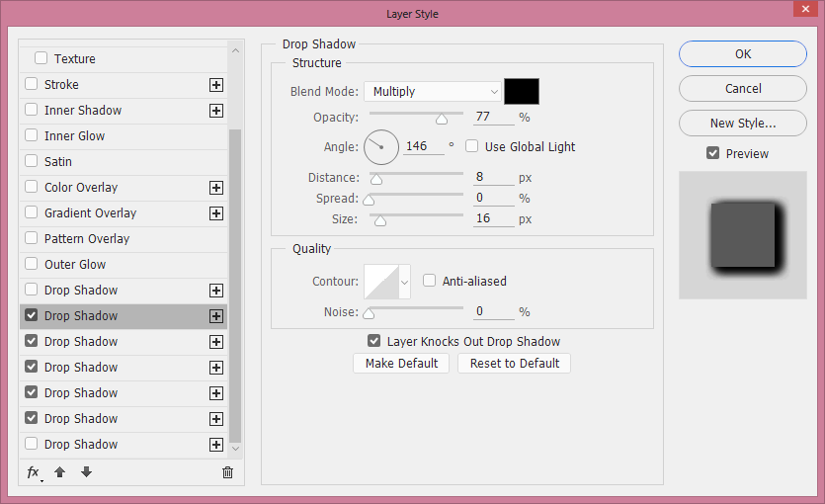Toggle Use Global Light checkbox
This screenshot has width=825, height=504.
coord(472,145)
